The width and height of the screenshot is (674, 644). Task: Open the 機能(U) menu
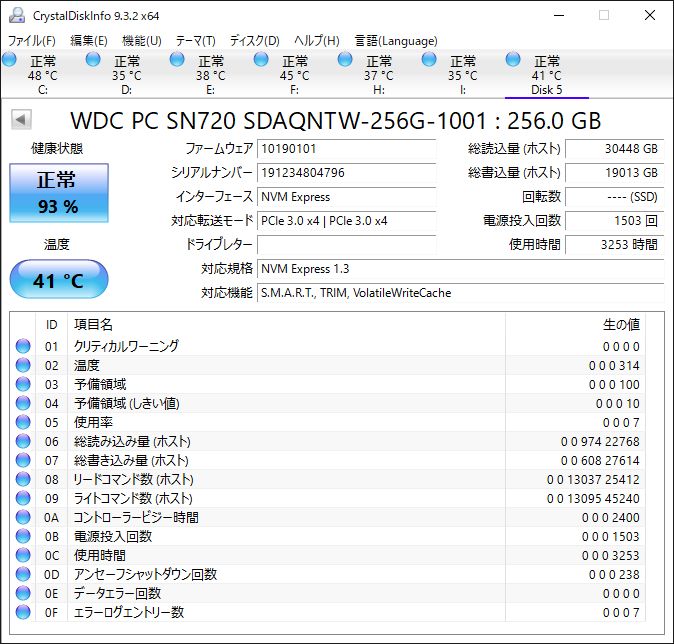point(142,40)
